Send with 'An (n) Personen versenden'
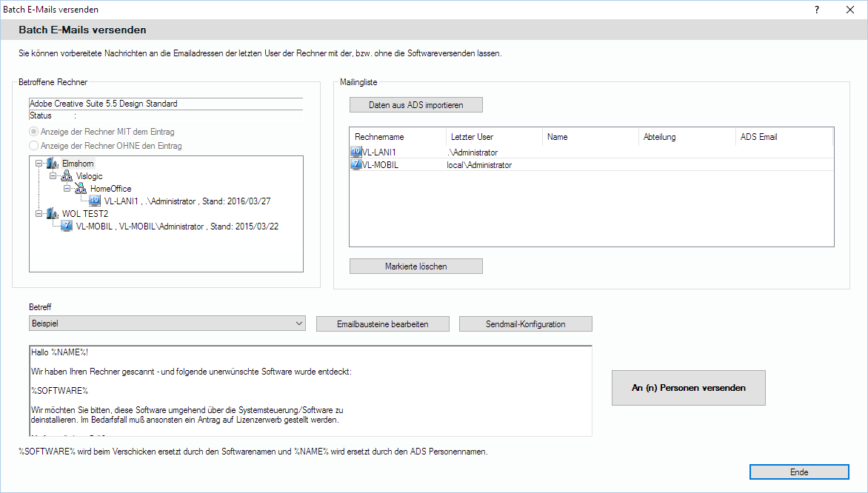Image resolution: width=868 pixels, height=493 pixels. tap(689, 388)
